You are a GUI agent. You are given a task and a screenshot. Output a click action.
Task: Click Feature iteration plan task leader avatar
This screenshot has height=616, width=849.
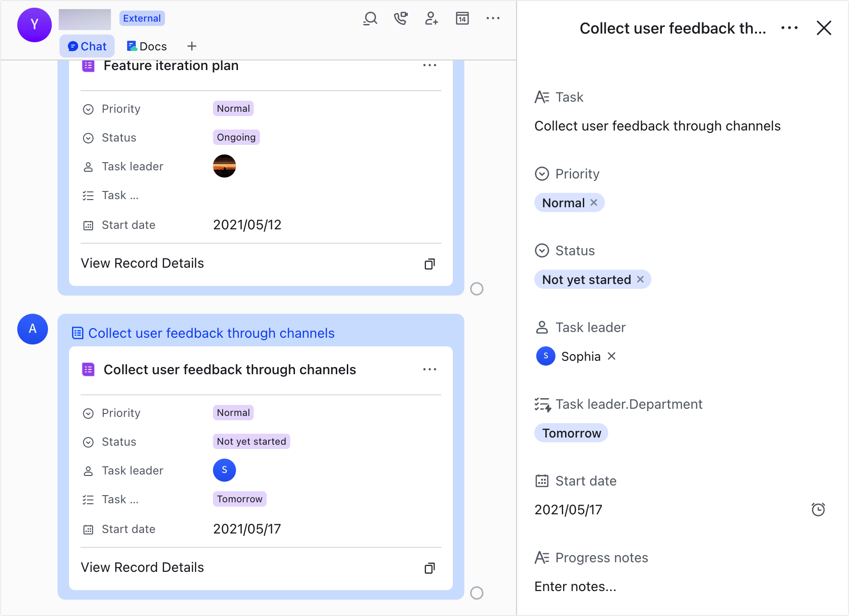(x=224, y=166)
